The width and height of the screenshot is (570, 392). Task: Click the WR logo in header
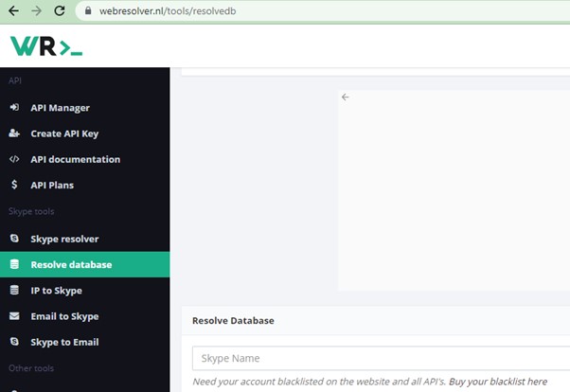pyautogui.click(x=46, y=46)
